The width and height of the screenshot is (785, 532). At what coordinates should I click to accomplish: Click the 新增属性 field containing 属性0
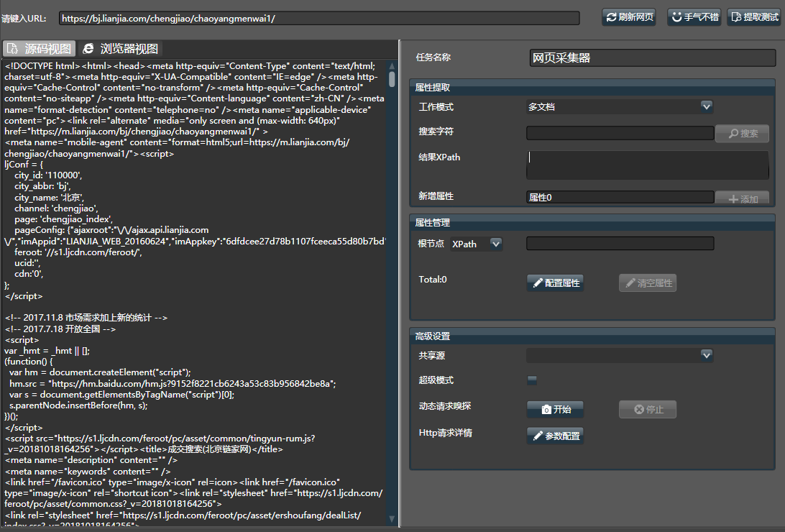pyautogui.click(x=620, y=197)
